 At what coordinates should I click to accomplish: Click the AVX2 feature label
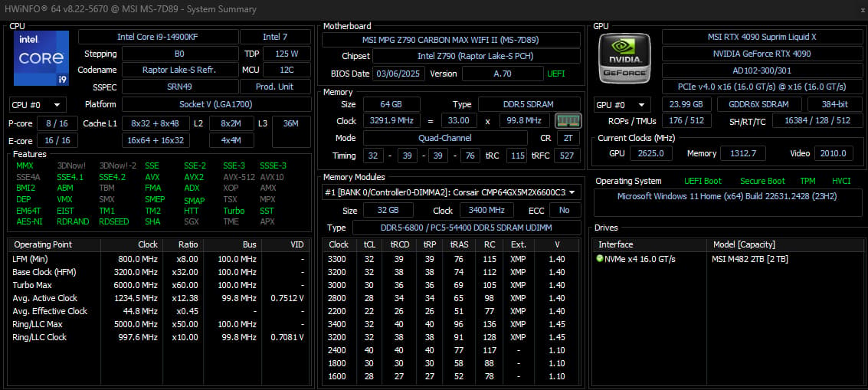(x=194, y=177)
